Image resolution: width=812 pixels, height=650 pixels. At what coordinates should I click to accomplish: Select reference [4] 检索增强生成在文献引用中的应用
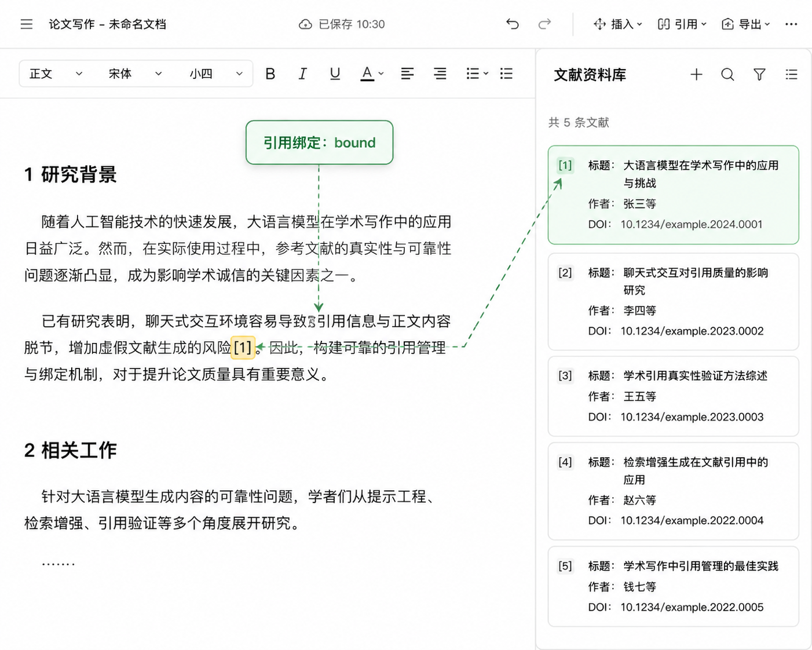tap(673, 491)
